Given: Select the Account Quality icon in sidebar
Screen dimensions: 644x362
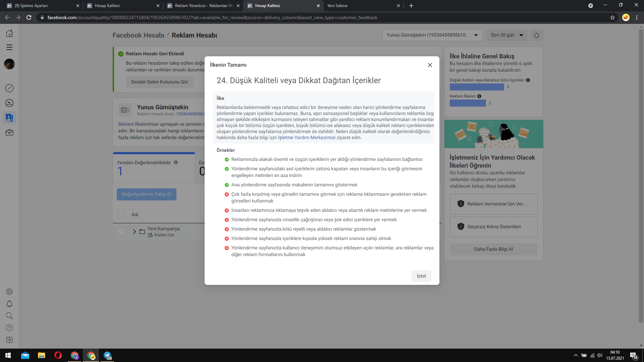Looking at the screenshot, I should (9, 118).
